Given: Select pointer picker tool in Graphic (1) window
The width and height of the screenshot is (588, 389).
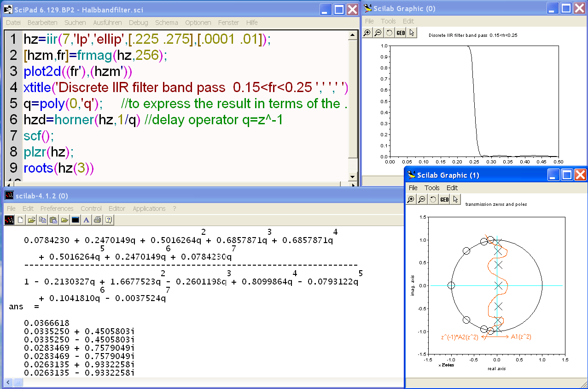Looking at the screenshot, I should pos(455,199).
